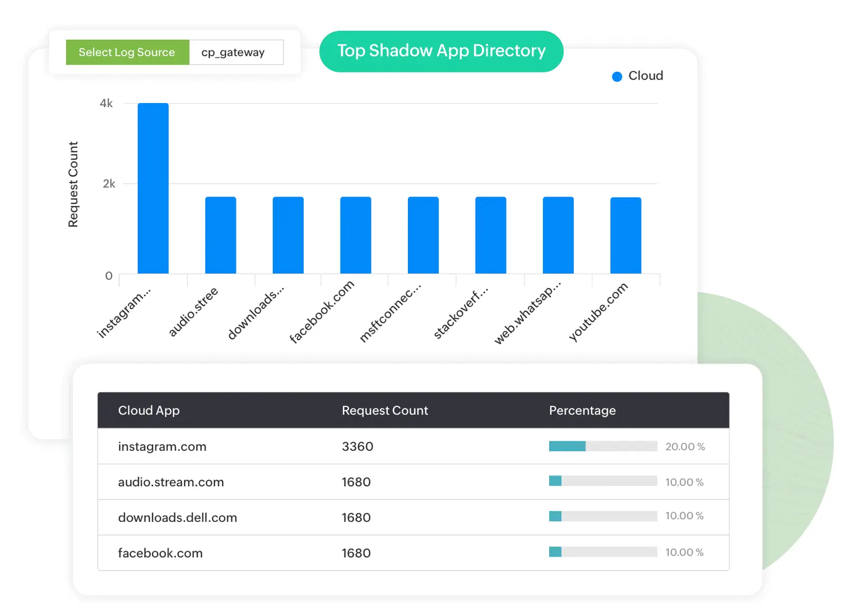Select the youtube.com bar in chart
The width and height of the screenshot is (845, 616).
coord(625,235)
